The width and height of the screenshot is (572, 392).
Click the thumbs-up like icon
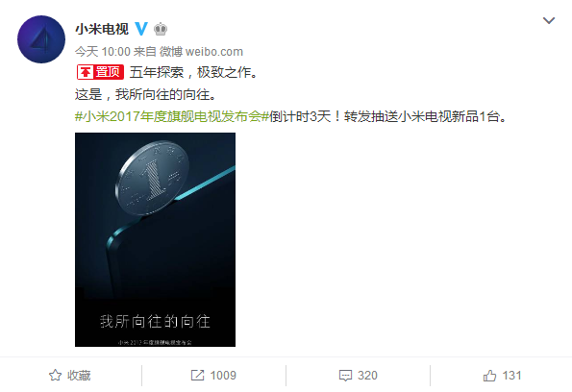coord(489,376)
